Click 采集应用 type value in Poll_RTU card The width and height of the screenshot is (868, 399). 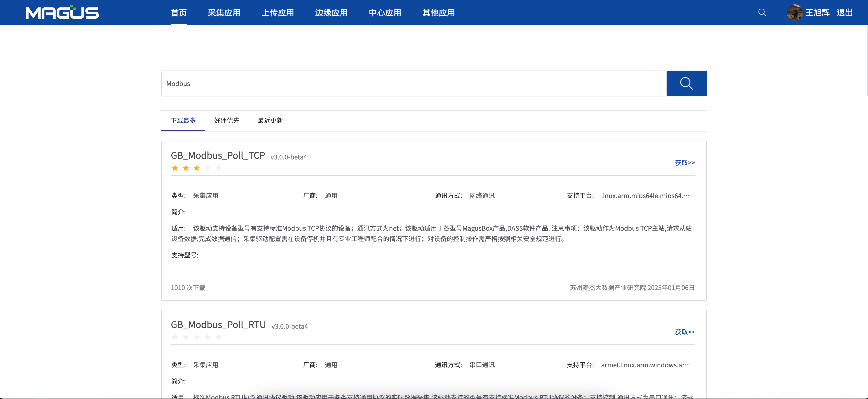(x=206, y=365)
